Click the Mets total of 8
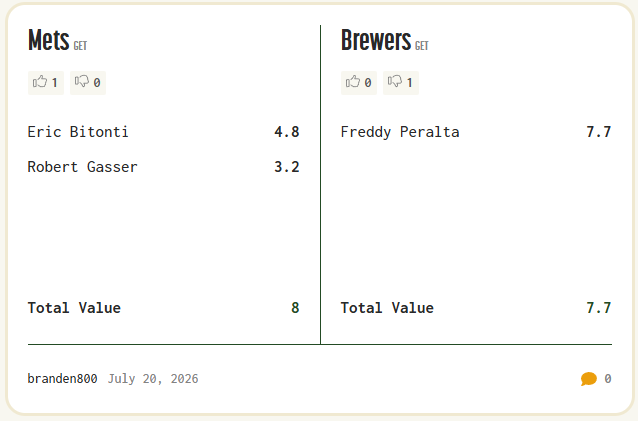 click(295, 308)
